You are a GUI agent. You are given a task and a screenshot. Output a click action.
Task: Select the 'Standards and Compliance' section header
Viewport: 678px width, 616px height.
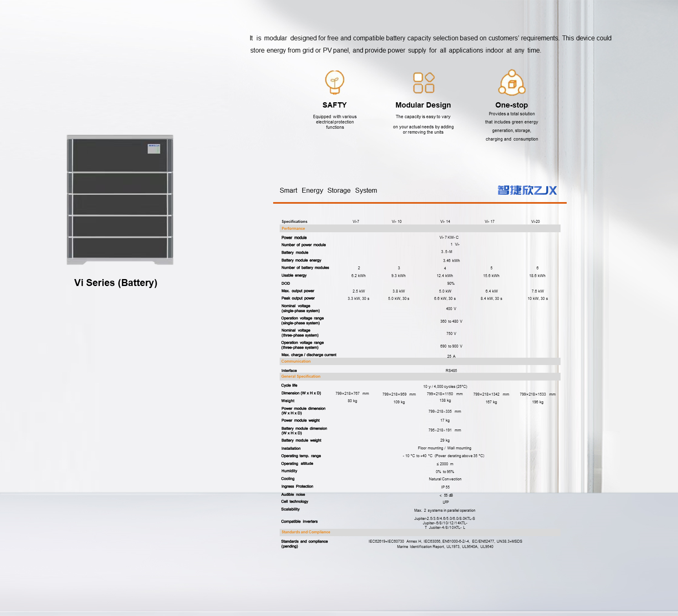pyautogui.click(x=420, y=532)
